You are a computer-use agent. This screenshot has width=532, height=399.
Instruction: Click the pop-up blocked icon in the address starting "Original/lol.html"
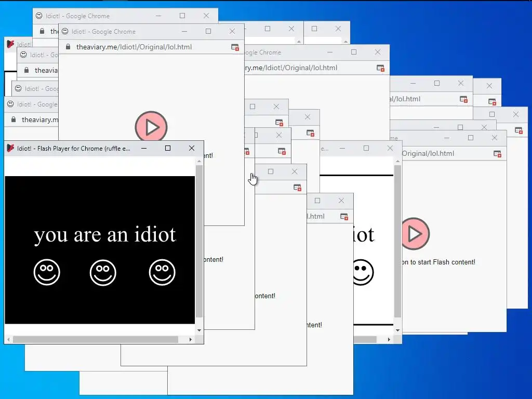click(498, 154)
